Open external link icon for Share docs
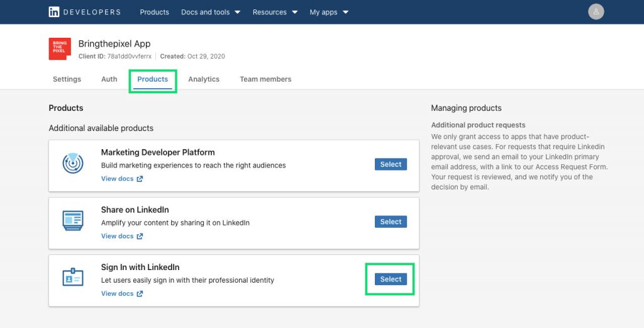The height and width of the screenshot is (328, 644). tap(140, 236)
